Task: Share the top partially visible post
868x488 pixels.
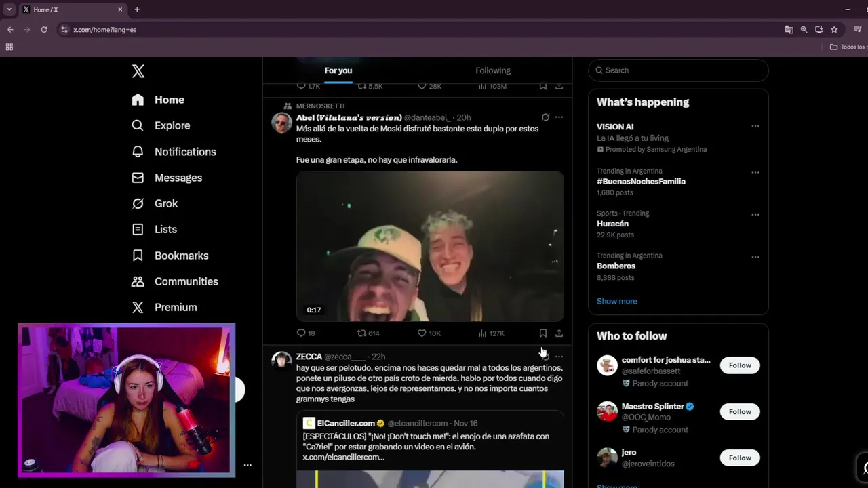Action: point(559,87)
